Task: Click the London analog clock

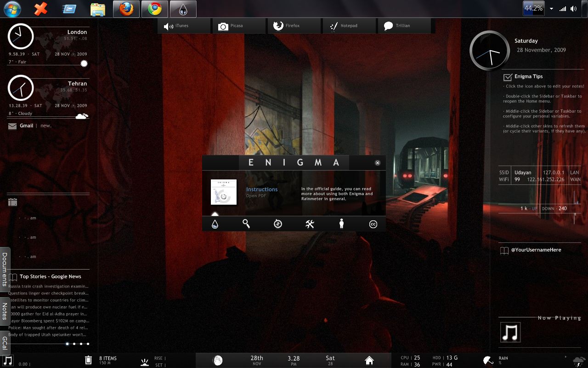Action: tap(21, 36)
